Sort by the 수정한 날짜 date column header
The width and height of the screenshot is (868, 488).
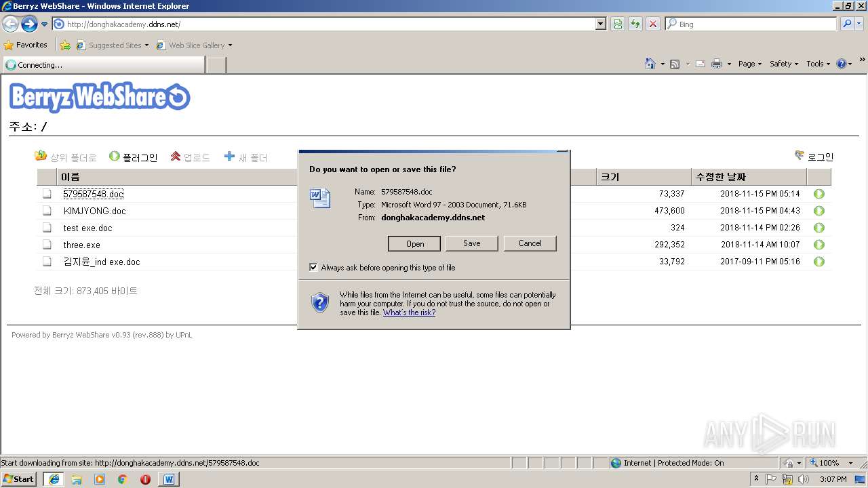(x=721, y=177)
